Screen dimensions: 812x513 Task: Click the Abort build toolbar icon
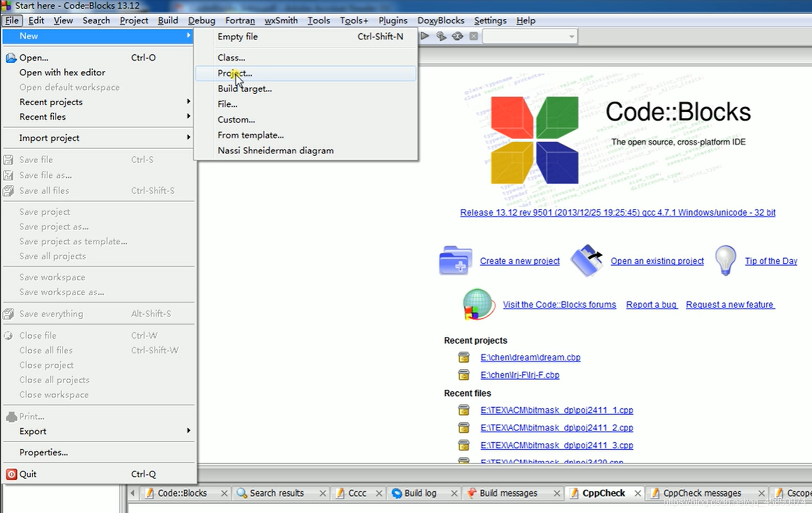[474, 36]
